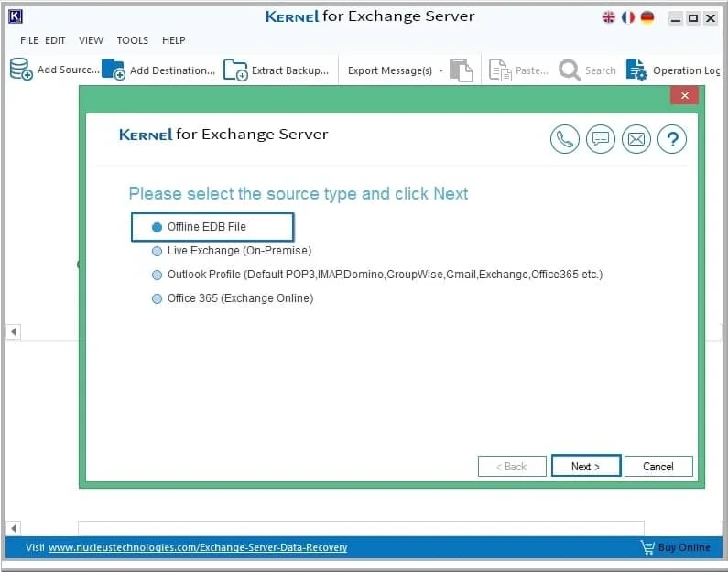Click the Add Destination folder icon
728x572 pixels.
[x=114, y=70]
